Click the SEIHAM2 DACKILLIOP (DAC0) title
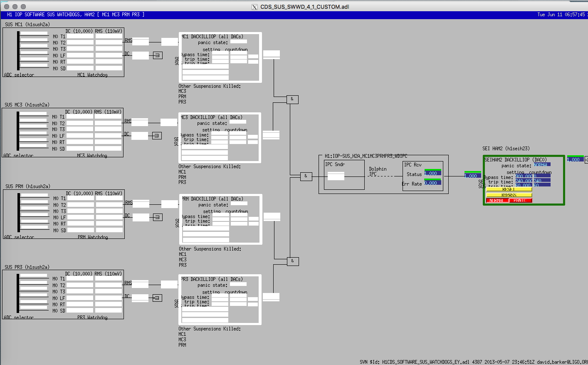The height and width of the screenshot is (365, 588). 516,160
